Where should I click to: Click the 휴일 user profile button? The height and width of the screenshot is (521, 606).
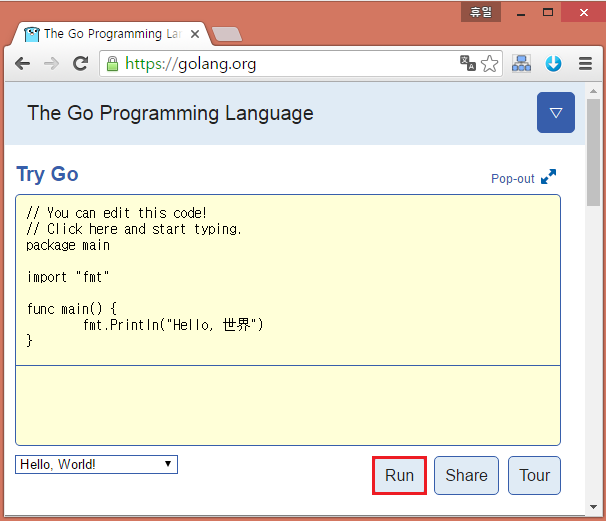(481, 12)
